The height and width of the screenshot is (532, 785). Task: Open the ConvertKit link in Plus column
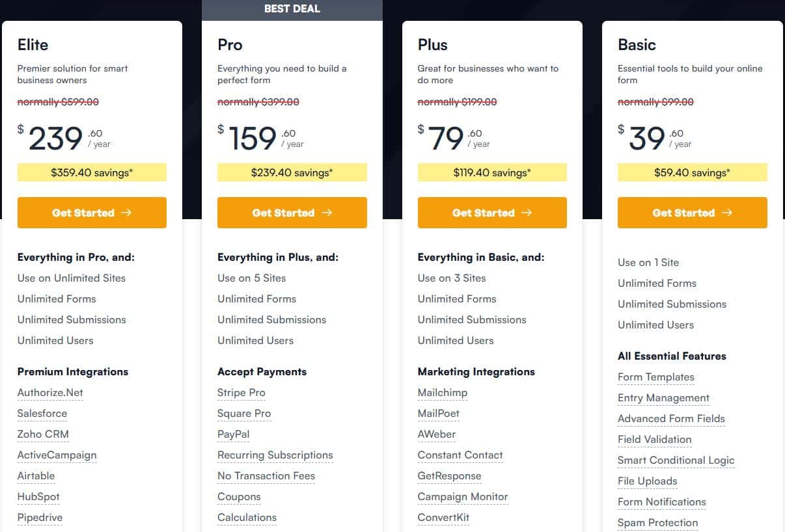443,517
